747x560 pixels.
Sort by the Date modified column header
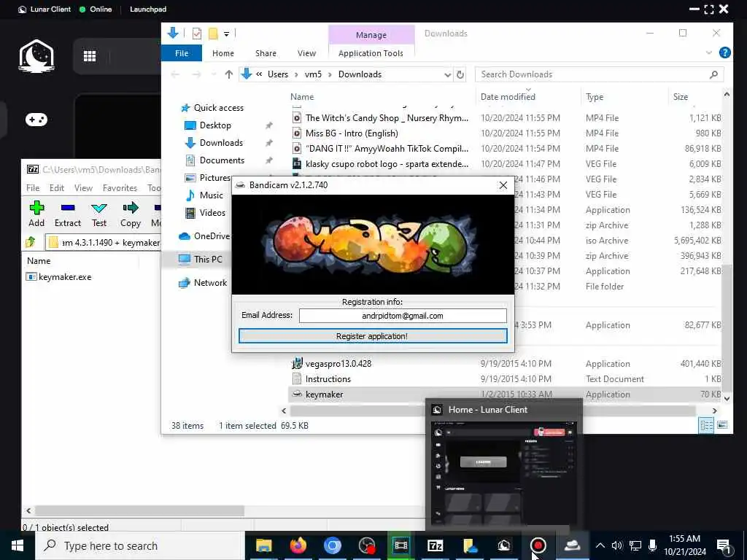(508, 97)
